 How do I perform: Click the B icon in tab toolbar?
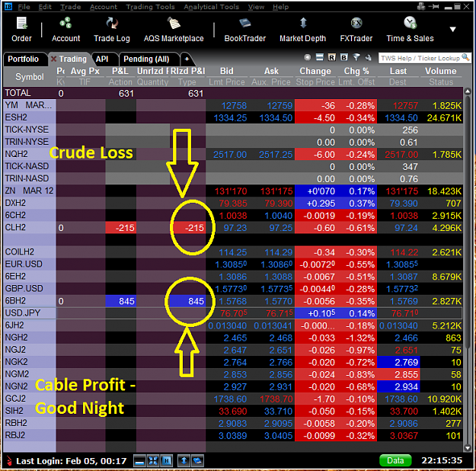(344, 57)
